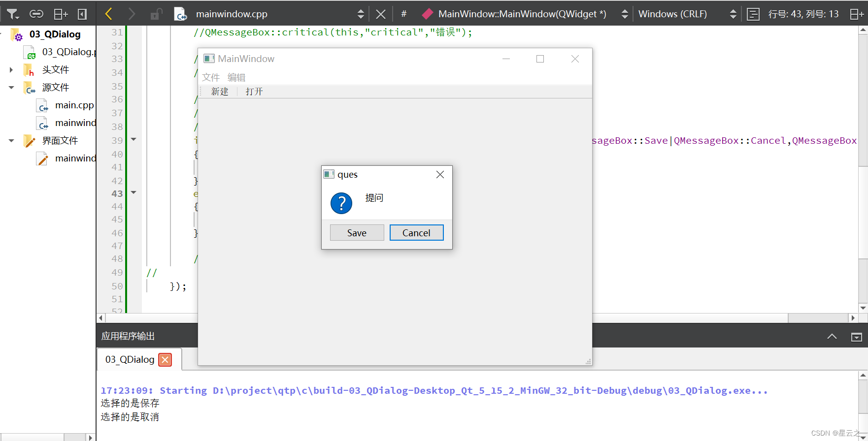
Task: Toggle the link-with-editor sync icon
Action: [36, 14]
